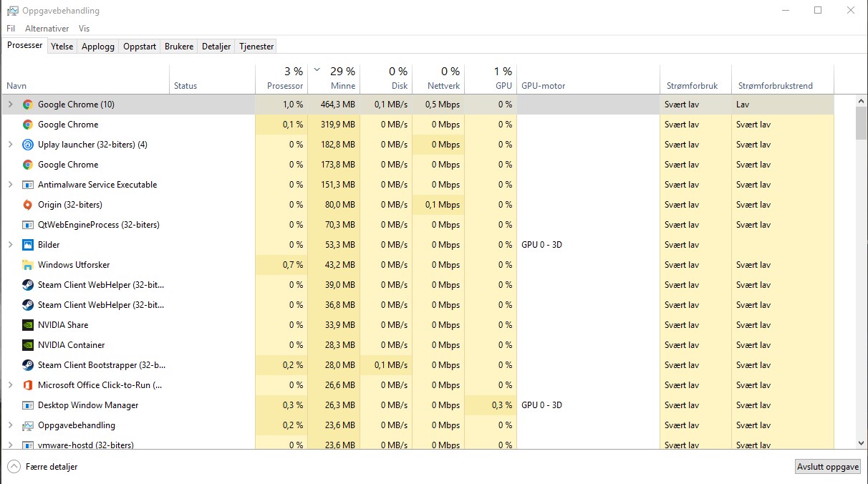Click the GPU 0 - 3D cell for Bilder
Image resolution: width=868 pixels, height=484 pixels.
(x=588, y=245)
